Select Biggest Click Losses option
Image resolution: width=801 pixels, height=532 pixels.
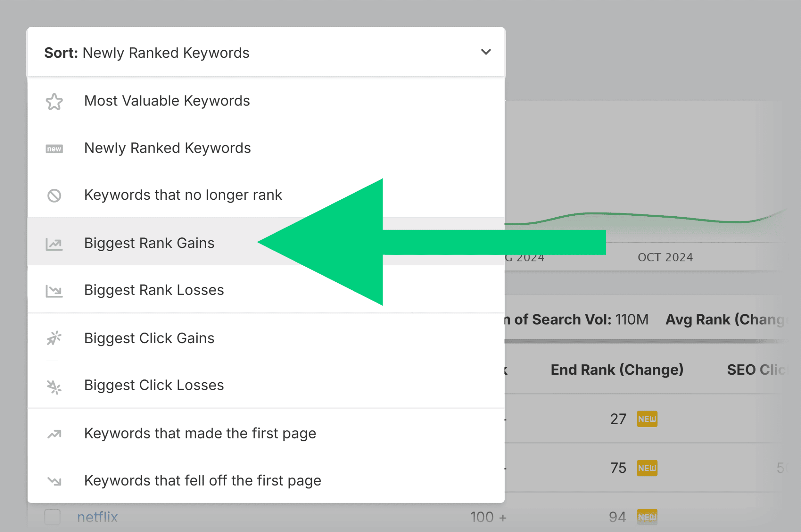coord(266,385)
